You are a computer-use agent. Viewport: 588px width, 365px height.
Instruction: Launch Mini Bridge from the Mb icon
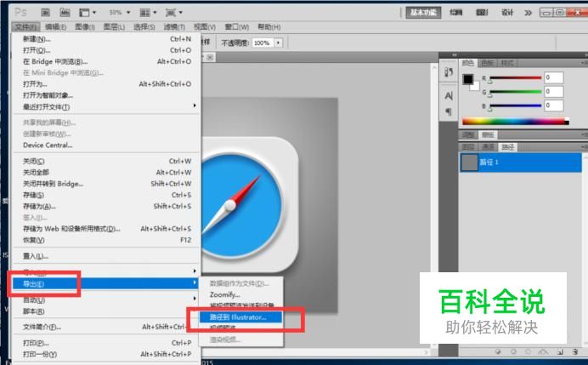tap(65, 13)
